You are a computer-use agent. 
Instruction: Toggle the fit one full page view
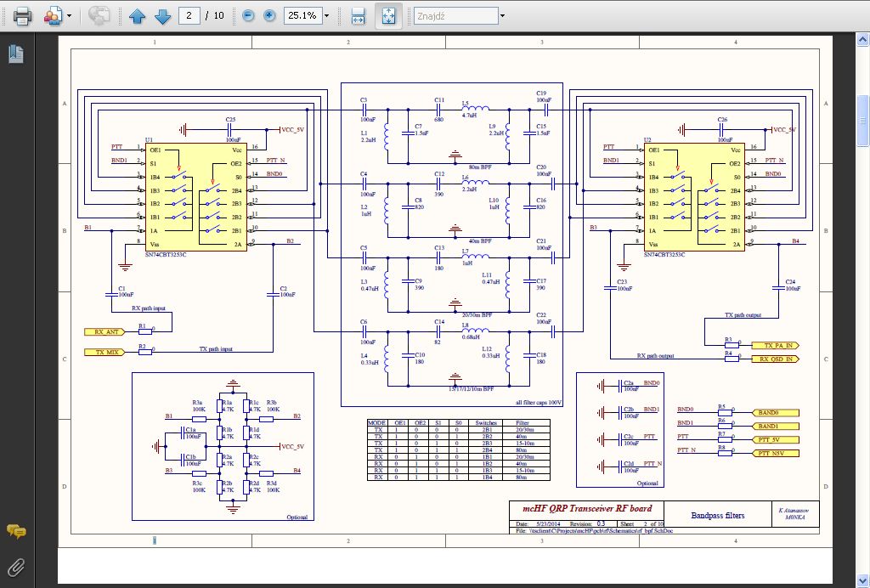(x=388, y=16)
